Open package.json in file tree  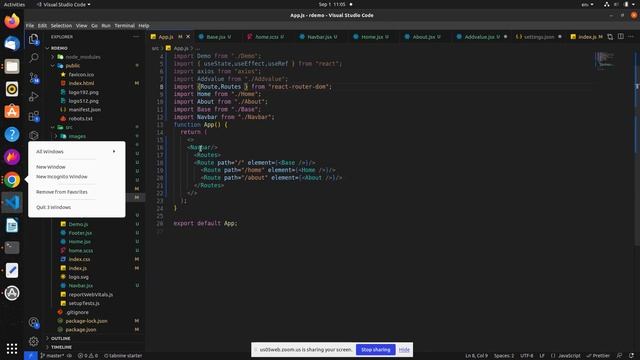tap(81, 330)
